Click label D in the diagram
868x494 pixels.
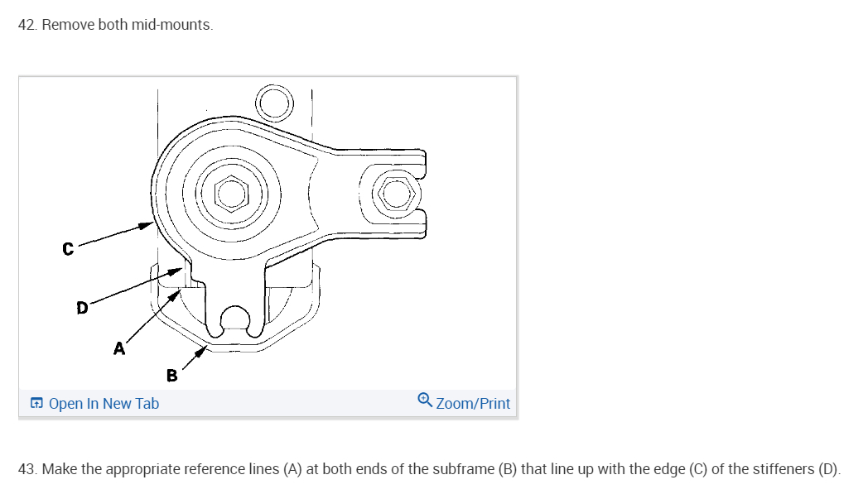82,308
